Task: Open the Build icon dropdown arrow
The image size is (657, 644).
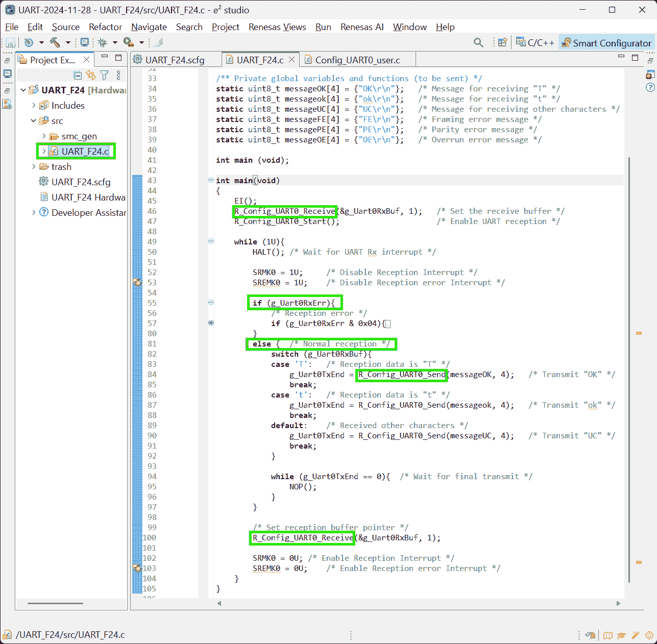Action: (x=67, y=43)
